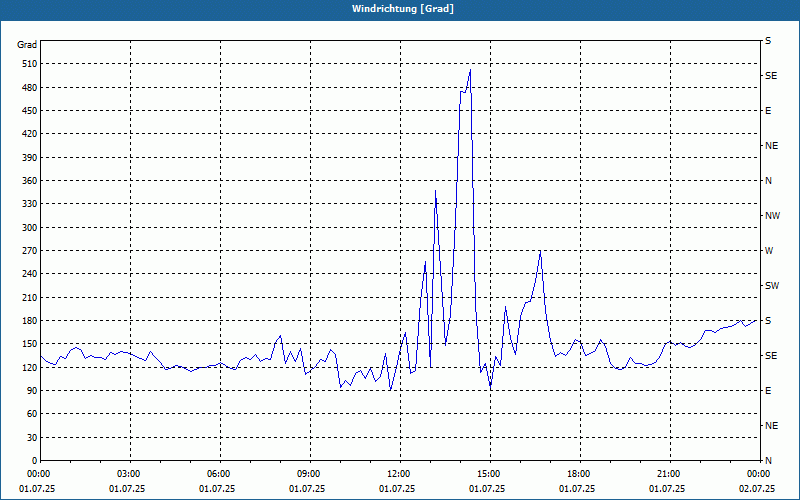Select the 'Grad' y-axis unit label
Image resolution: width=800 pixels, height=500 pixels.
pos(27,45)
